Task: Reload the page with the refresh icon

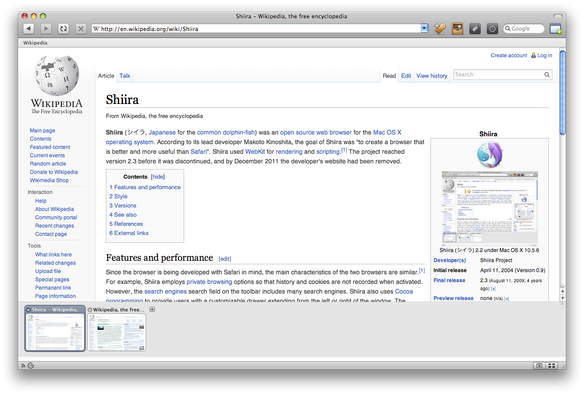Action: 63,28
